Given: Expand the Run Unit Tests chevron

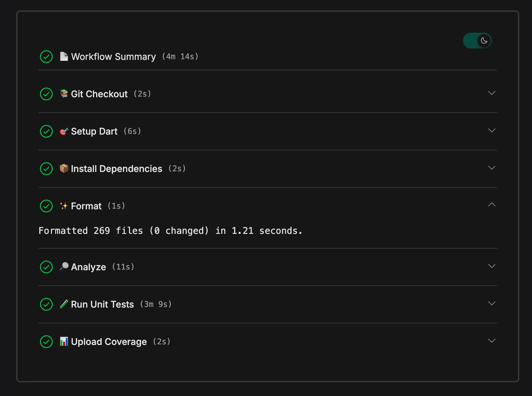Looking at the screenshot, I should tap(491, 303).
